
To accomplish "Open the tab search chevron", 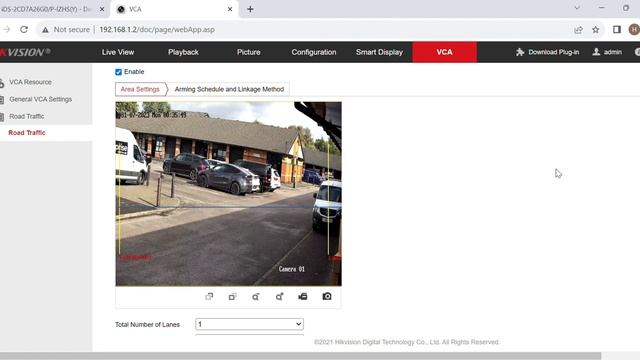I will 577,8.
